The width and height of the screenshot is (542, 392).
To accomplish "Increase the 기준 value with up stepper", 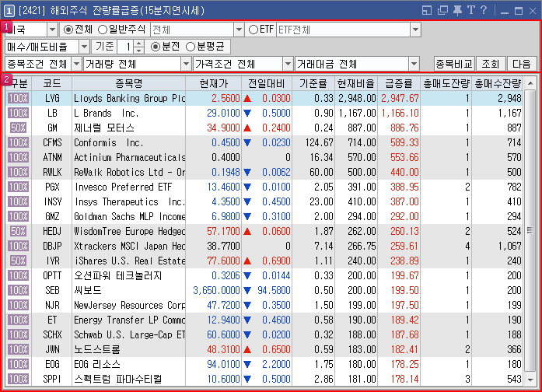I will pos(138,44).
